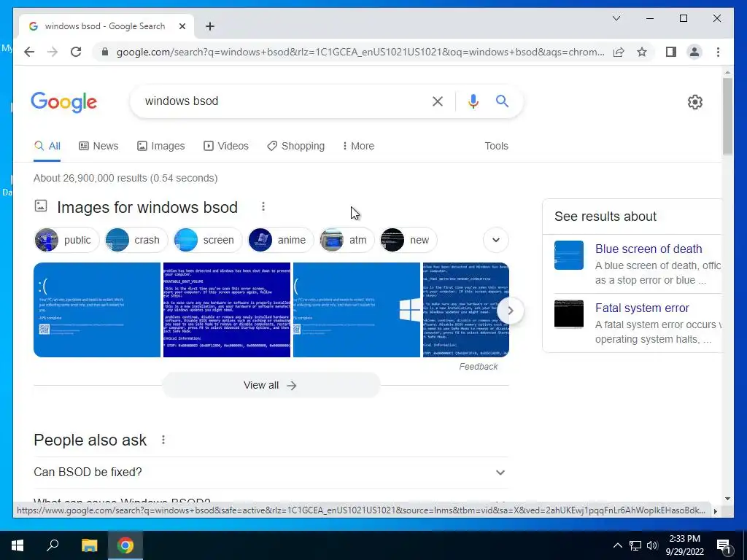Open options dots next to Images for windows bsod
The image size is (747, 560).
[x=263, y=206]
